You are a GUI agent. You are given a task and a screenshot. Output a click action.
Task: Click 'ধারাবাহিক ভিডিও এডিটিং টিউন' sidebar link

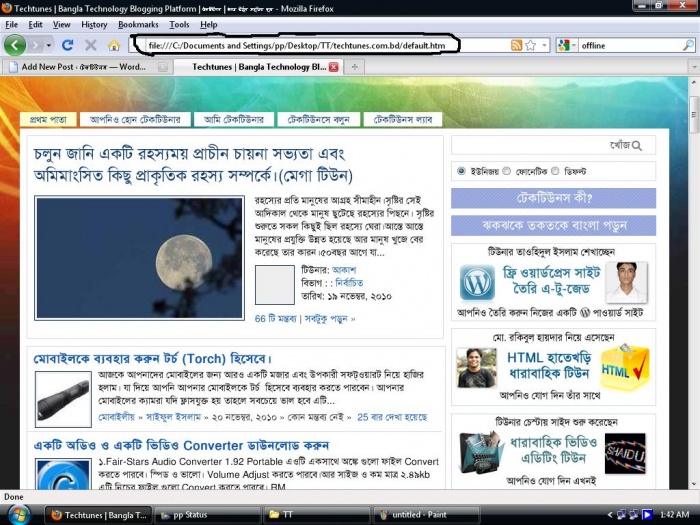pyautogui.click(x=554, y=450)
